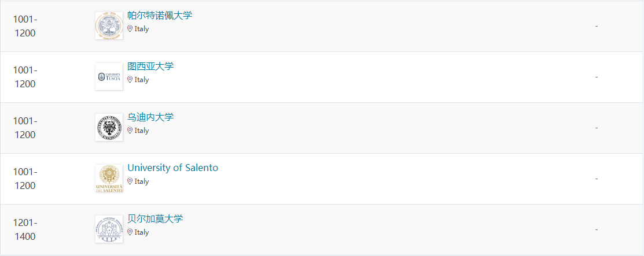Open the University of Salento link

172,168
